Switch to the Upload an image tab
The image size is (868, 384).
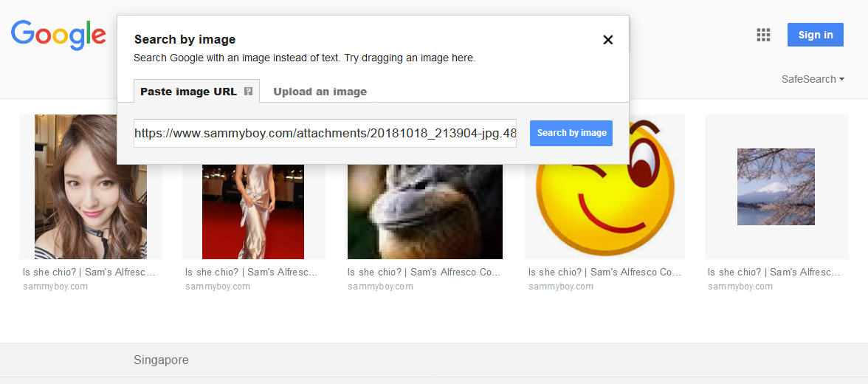(x=320, y=92)
